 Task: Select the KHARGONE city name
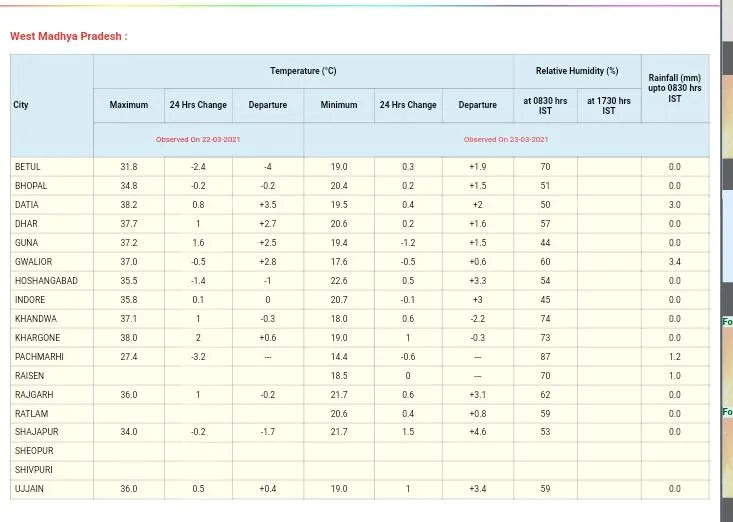click(37, 338)
